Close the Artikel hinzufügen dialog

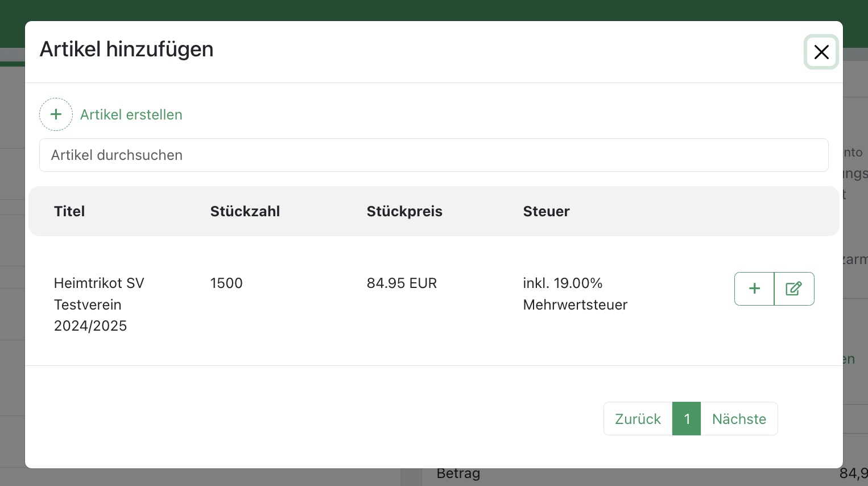(x=821, y=52)
